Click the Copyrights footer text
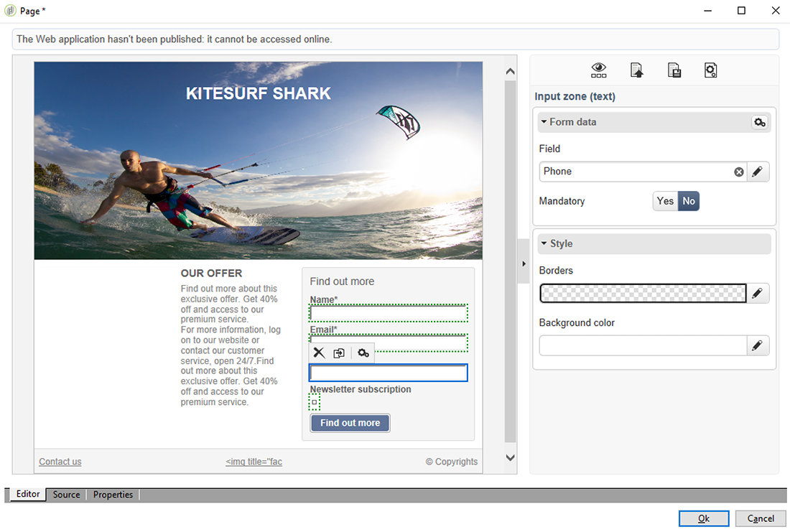 (452, 462)
